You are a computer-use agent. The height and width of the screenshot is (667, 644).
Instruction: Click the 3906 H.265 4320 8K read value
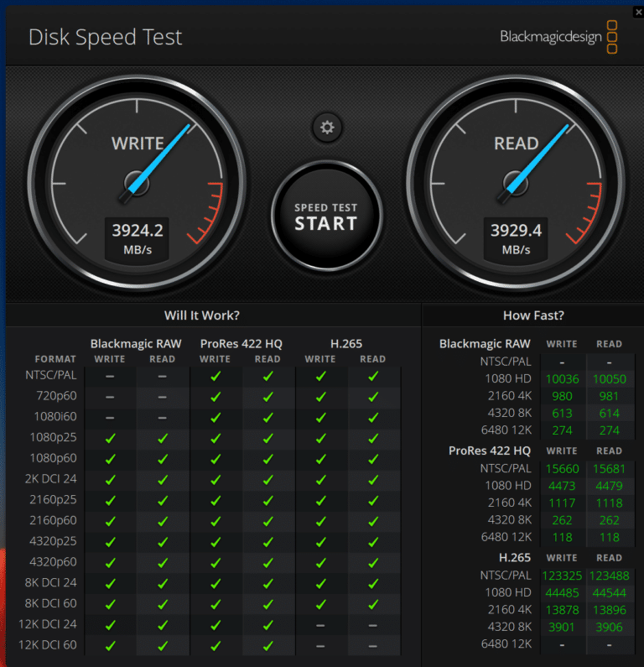609,627
